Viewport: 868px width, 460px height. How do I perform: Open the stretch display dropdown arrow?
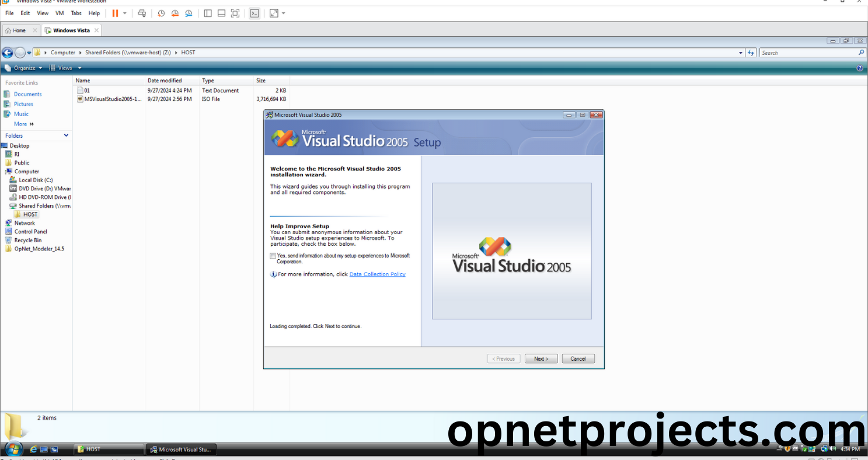pyautogui.click(x=284, y=13)
